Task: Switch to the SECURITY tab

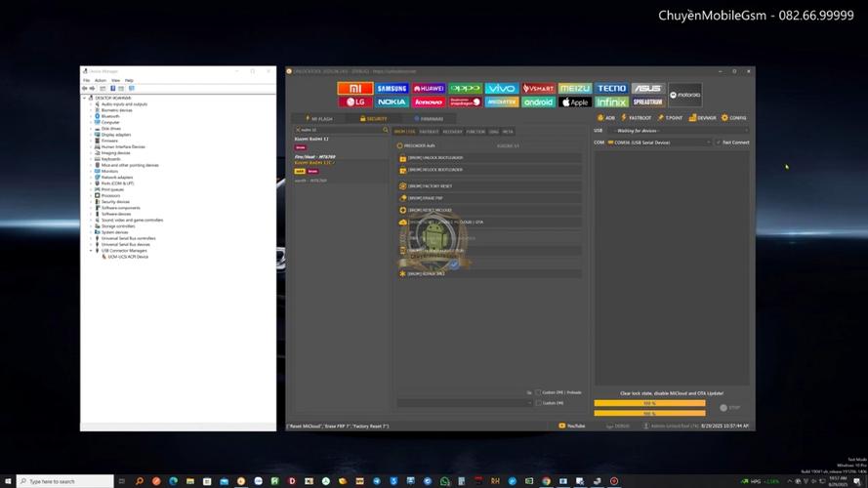Action: click(374, 118)
